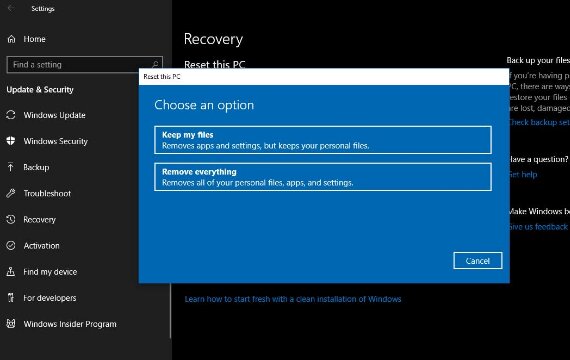Choose the Remove everything option
570x360 pixels.
[323, 177]
